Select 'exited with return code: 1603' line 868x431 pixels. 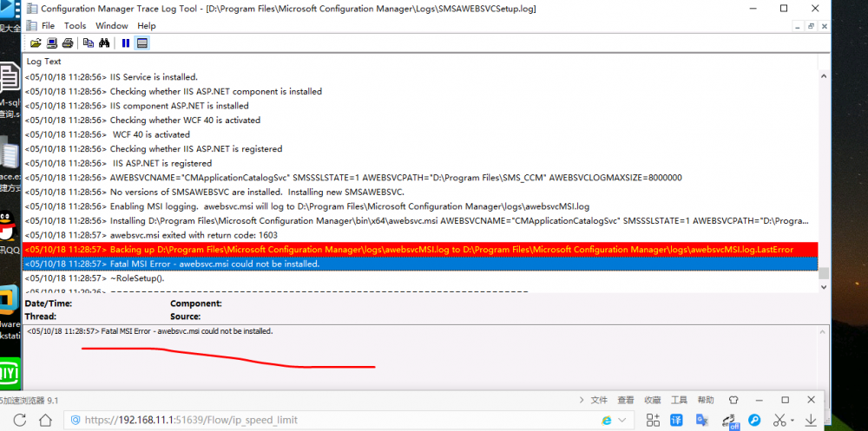420,235
